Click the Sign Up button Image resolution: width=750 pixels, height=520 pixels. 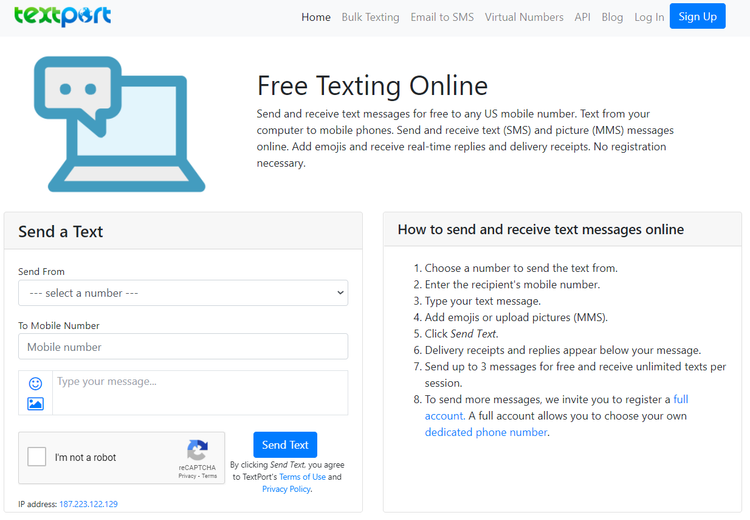tap(697, 16)
